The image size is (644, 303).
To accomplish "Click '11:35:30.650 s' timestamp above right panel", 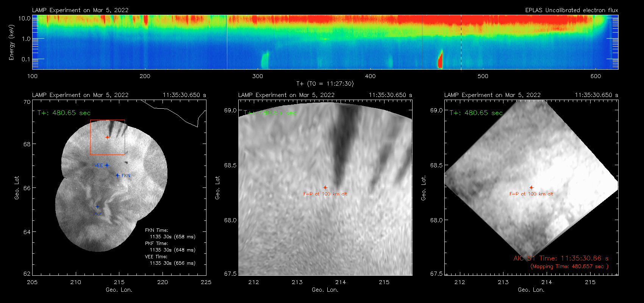I will tap(597, 95).
